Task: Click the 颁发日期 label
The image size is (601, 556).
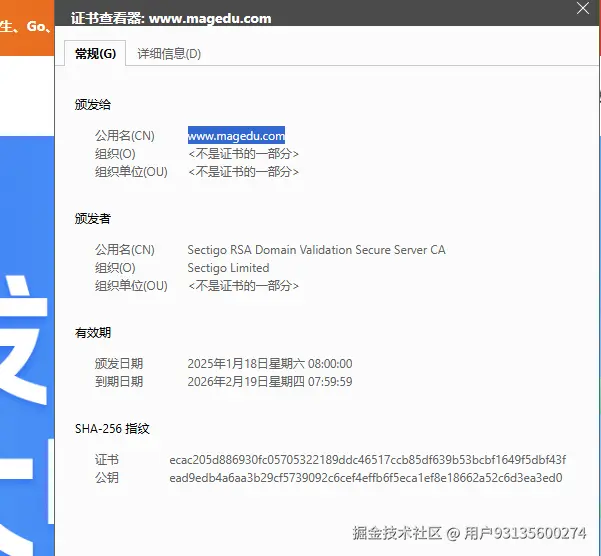Action: (119, 364)
